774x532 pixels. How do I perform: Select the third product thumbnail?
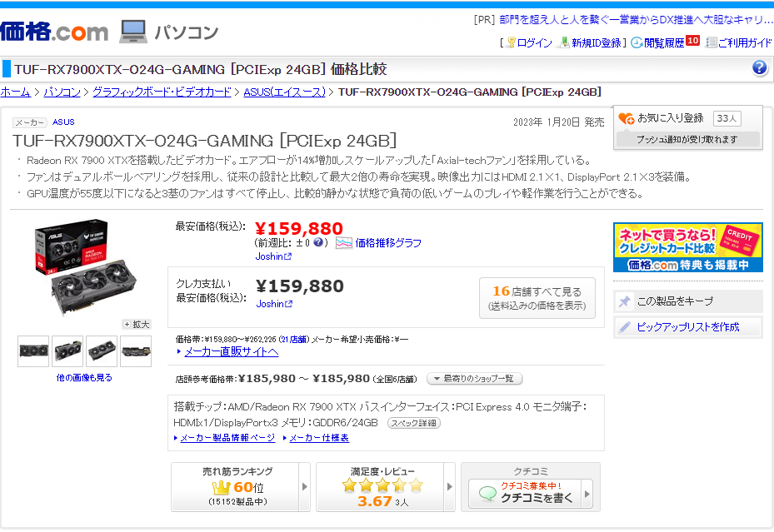point(101,351)
